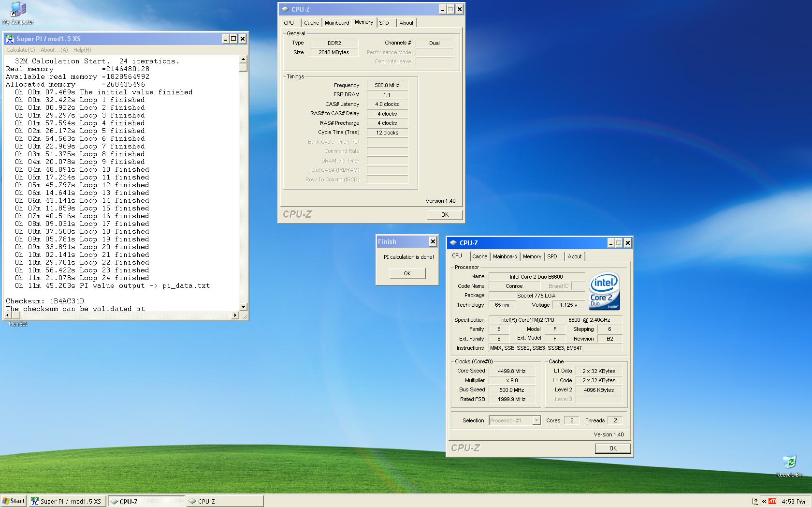Click "Checksum: 1B4AC31D" line in Super PI

(45, 301)
